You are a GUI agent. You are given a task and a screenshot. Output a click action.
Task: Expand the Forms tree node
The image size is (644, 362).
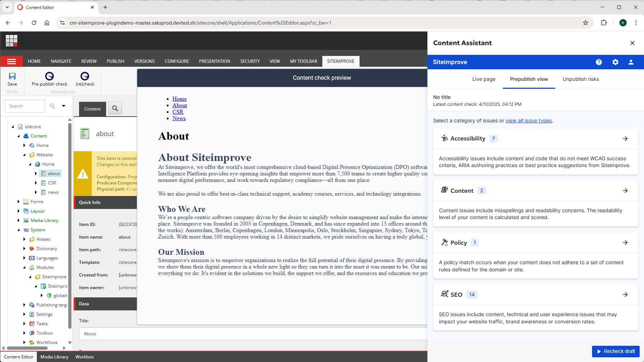pyautogui.click(x=19, y=202)
